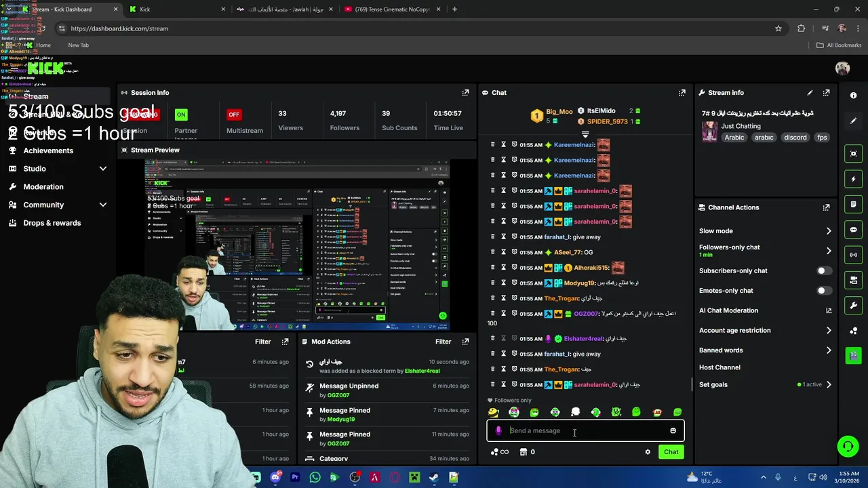The height and width of the screenshot is (488, 868).
Task: Collapse the chat leaderboard arrow
Action: [585, 134]
